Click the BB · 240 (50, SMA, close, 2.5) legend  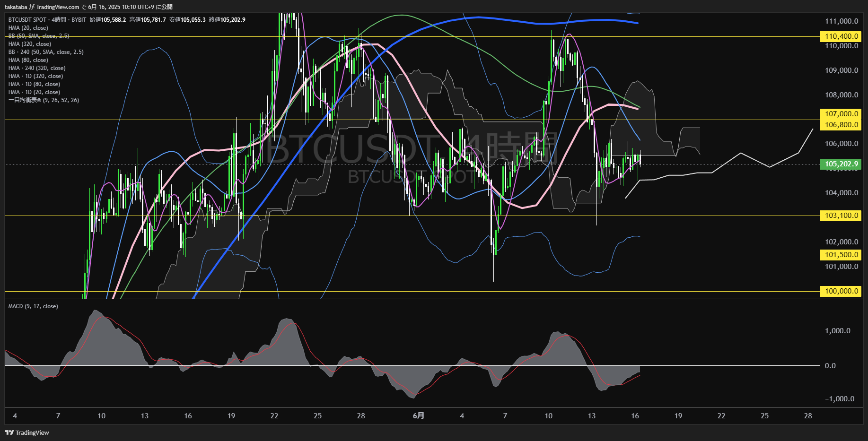(x=46, y=52)
